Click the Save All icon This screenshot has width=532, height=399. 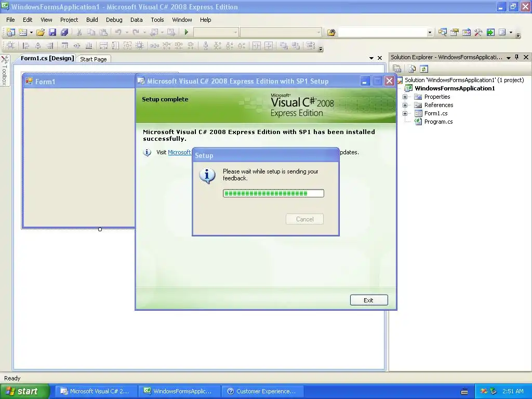click(64, 32)
